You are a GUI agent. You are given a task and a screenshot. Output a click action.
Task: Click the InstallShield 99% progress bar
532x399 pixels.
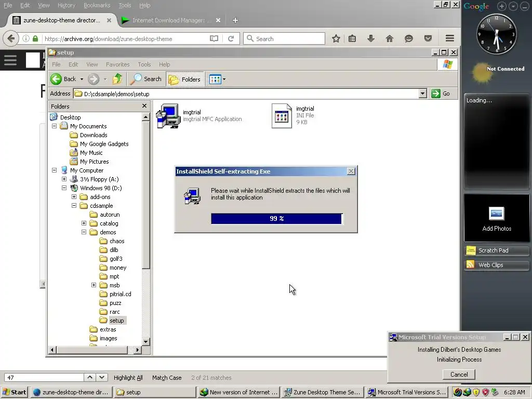[276, 219]
